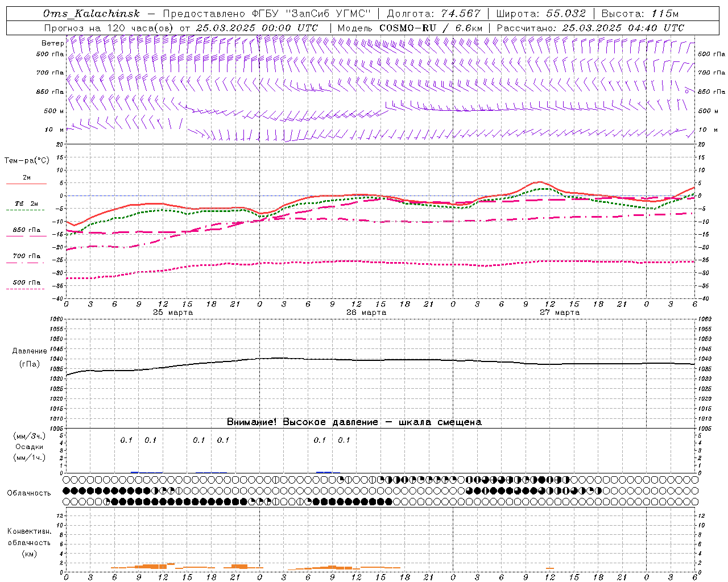Click the (гПа) unit under Давление
Viewport: 728px width, 582px height.
pos(30,364)
